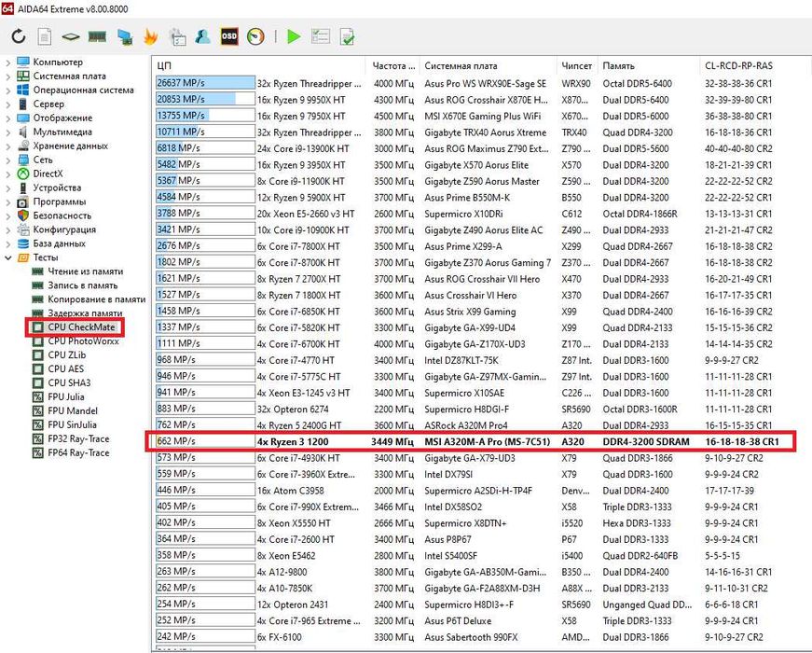Select Операционная система tree item

click(x=83, y=90)
